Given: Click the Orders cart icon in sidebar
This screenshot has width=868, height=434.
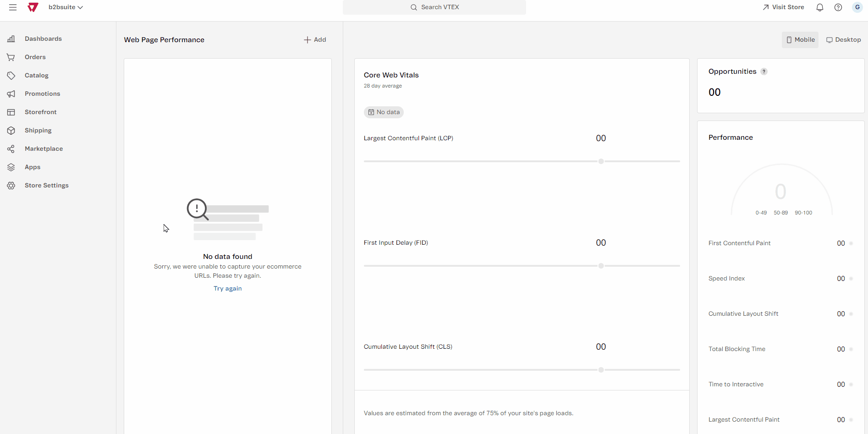Looking at the screenshot, I should tap(11, 57).
